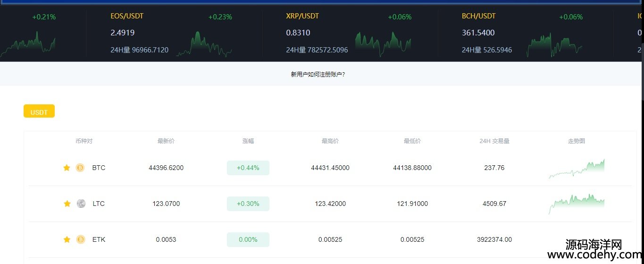This screenshot has width=644, height=264.
Task: Click the XRP/USDT price 0.8310
Action: pyautogui.click(x=298, y=33)
